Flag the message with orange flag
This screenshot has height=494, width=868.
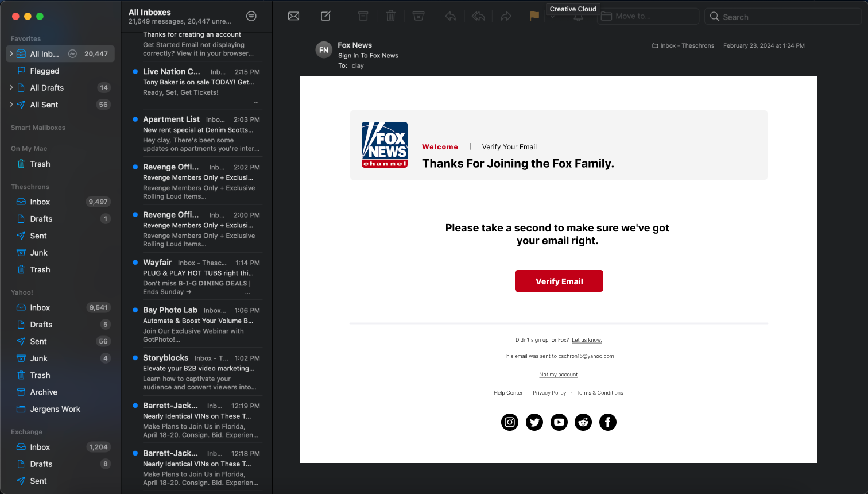point(534,16)
